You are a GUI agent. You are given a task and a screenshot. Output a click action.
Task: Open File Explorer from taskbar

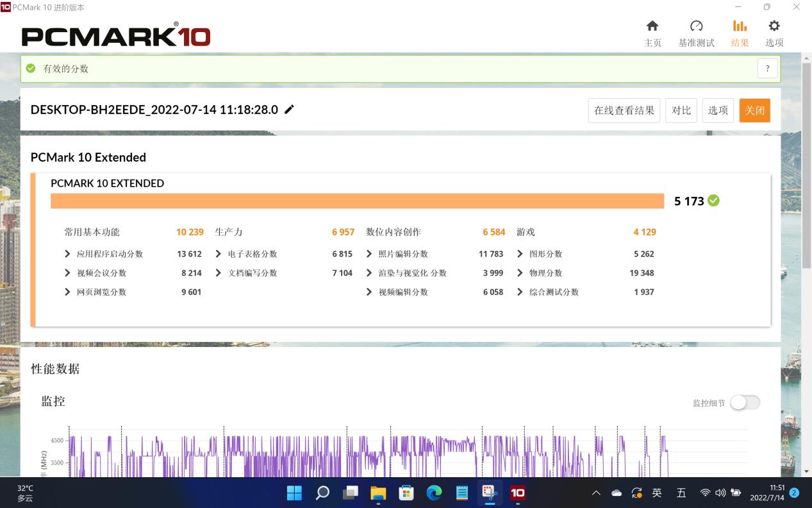[378, 493]
